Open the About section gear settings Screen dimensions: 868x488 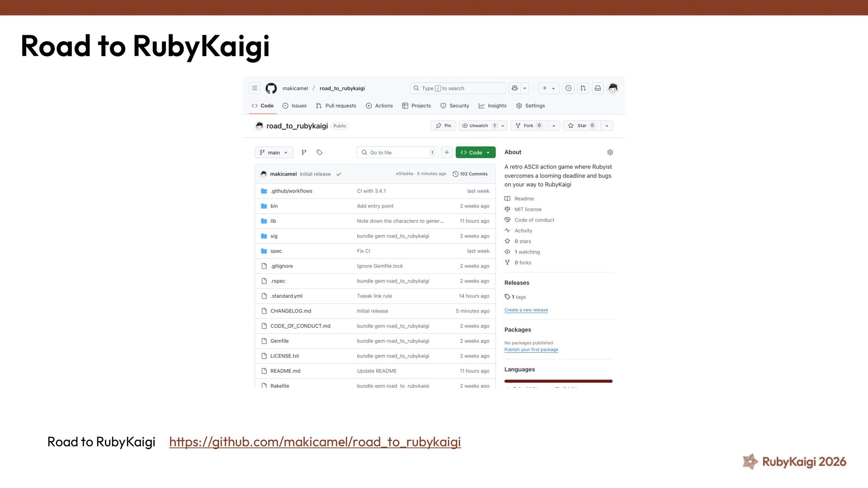(610, 153)
